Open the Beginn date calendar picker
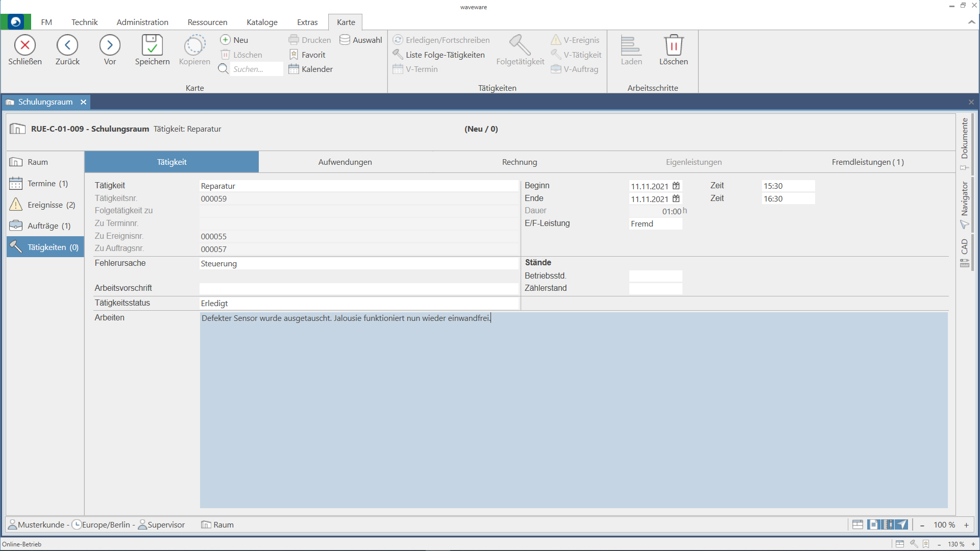Image resolution: width=980 pixels, height=551 pixels. point(676,186)
